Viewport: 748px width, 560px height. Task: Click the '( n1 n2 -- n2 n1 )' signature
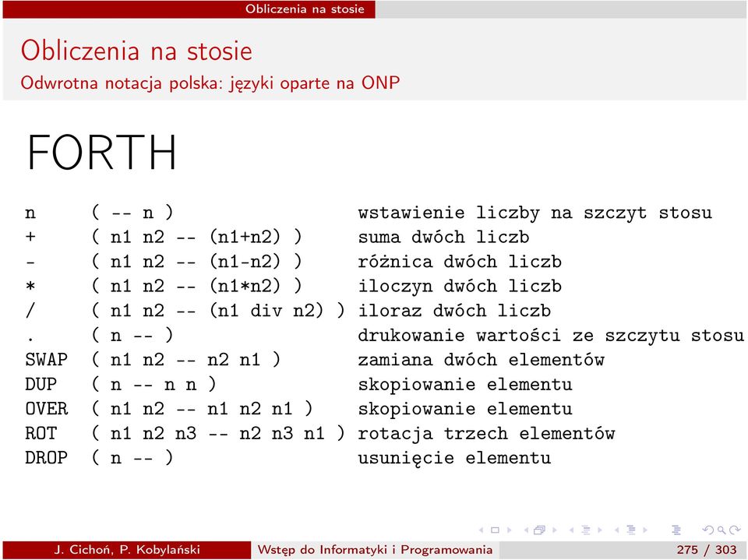185,359
